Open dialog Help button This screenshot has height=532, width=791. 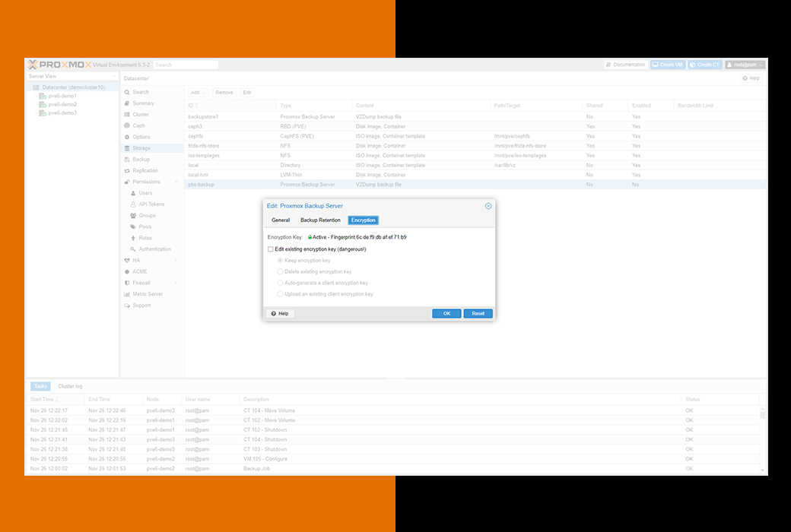[280, 314]
